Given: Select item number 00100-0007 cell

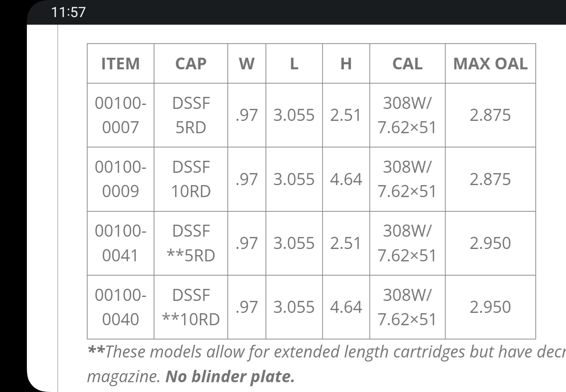Looking at the screenshot, I should [x=121, y=115].
